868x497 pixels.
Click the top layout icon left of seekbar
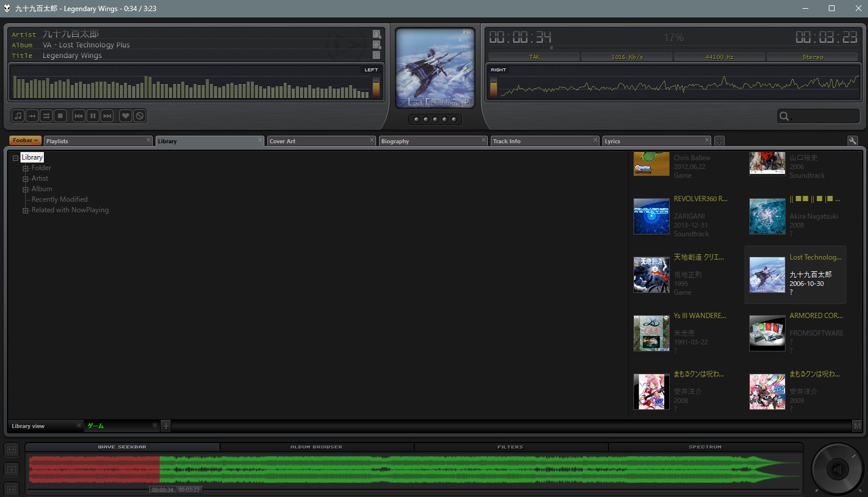12,449
